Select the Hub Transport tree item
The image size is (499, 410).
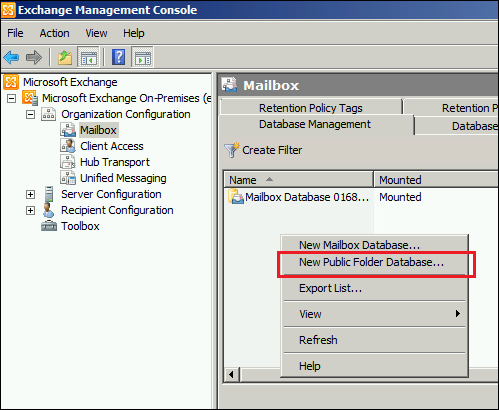[115, 162]
